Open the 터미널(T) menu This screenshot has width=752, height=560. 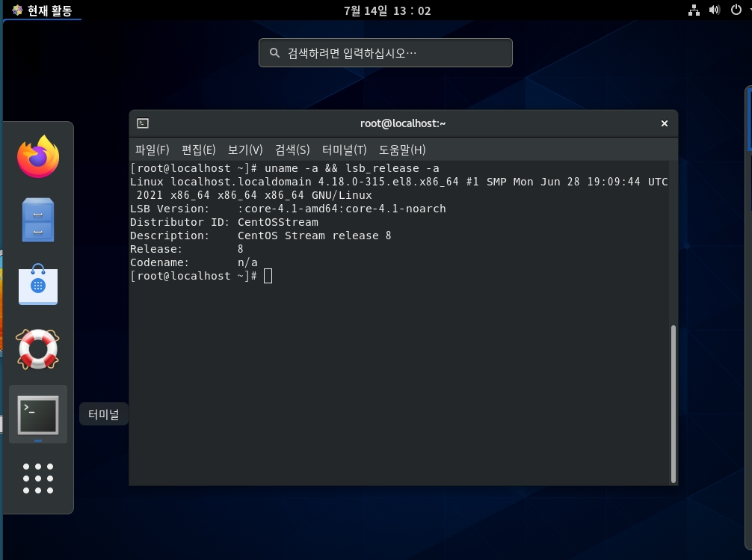coord(342,150)
